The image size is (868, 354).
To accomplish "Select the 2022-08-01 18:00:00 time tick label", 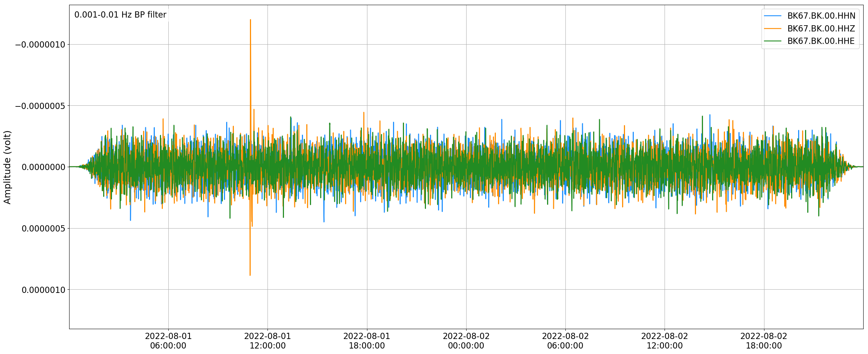I will pyautogui.click(x=367, y=341).
